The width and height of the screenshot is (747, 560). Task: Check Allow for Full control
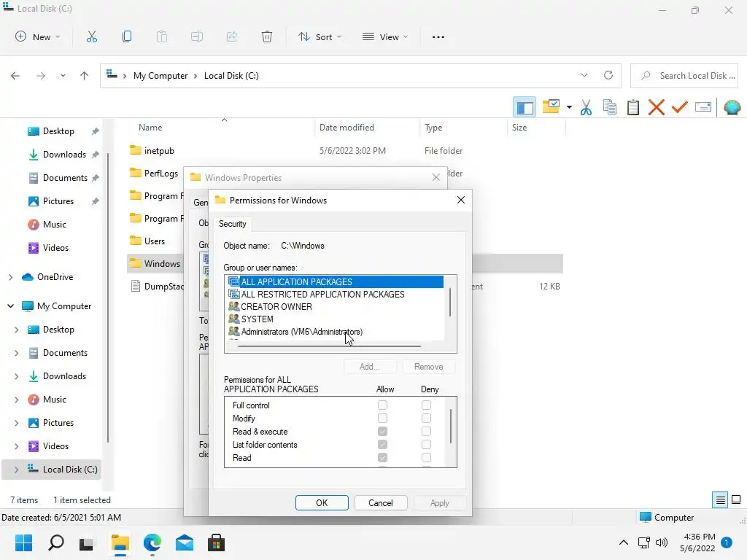click(x=382, y=405)
